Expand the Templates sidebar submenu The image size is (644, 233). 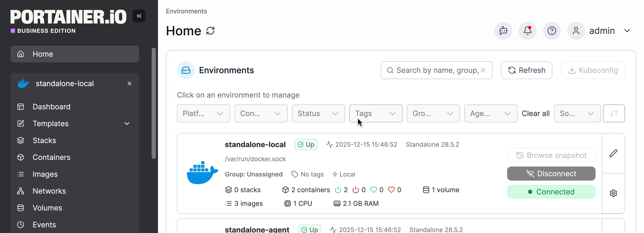127,124
